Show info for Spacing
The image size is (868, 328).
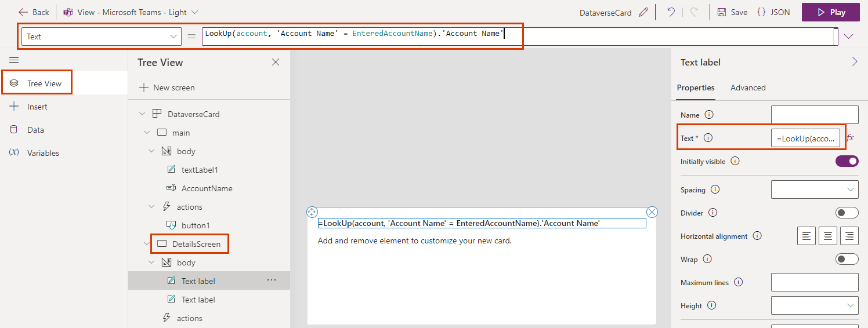[x=715, y=189]
